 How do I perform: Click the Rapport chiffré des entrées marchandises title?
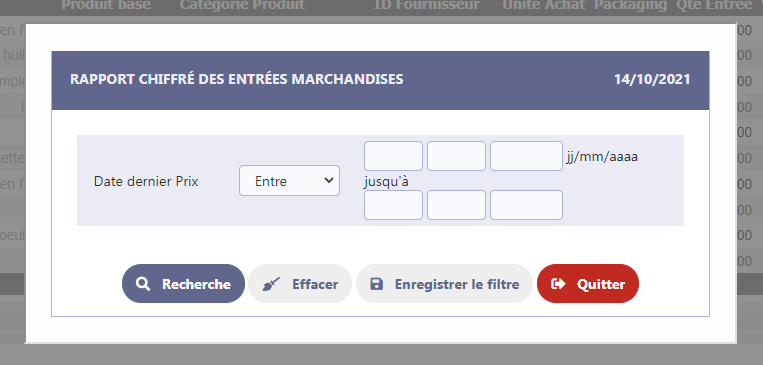point(236,79)
